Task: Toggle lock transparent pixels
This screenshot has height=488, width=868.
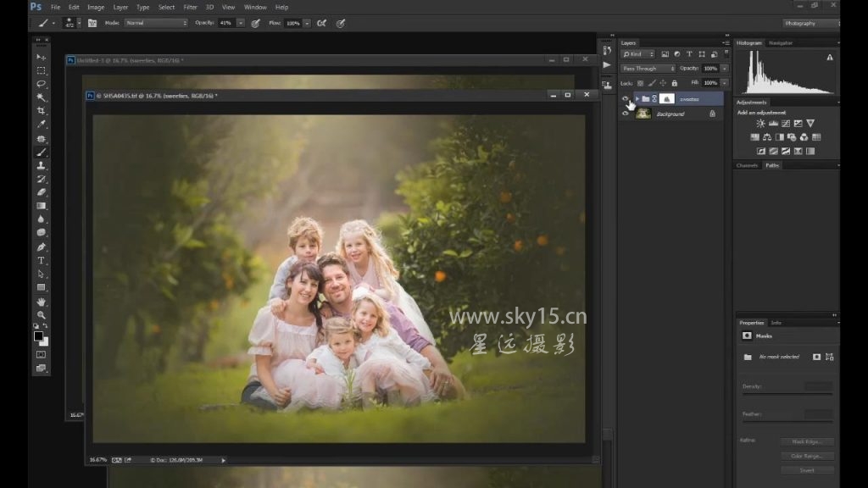Action: 641,83
